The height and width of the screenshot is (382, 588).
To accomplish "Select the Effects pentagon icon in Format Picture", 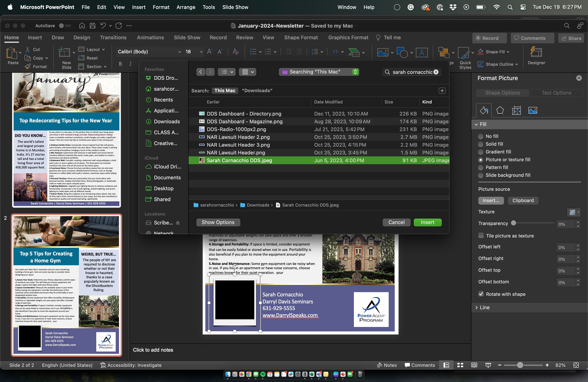I will pos(500,110).
